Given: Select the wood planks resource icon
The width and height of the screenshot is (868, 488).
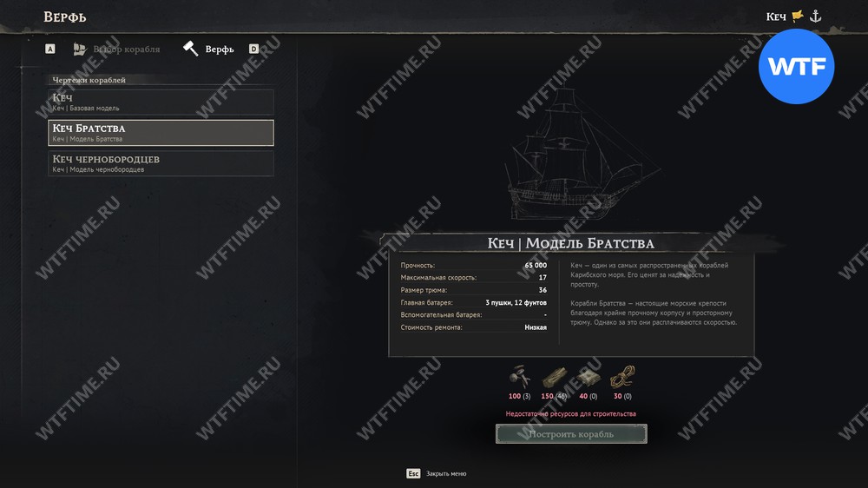Looking at the screenshot, I should point(554,377).
